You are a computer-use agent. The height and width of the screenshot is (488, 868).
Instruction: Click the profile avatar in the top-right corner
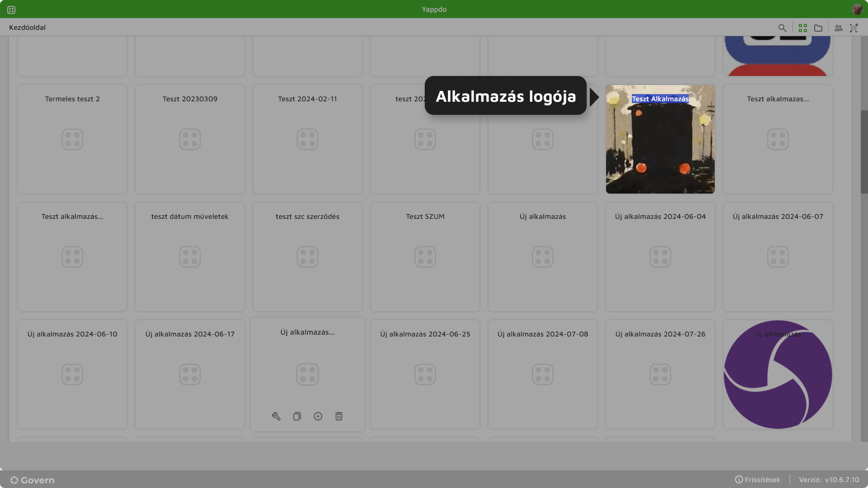[857, 9]
